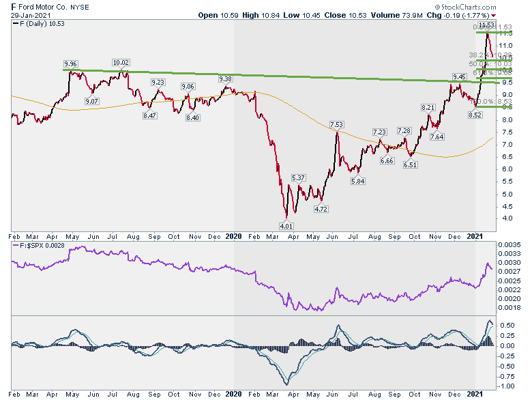Image resolution: width=532 pixels, height=400 pixels.
Task: Click the 100.0%: 8.53 Fibonacci label
Action: coord(491,102)
